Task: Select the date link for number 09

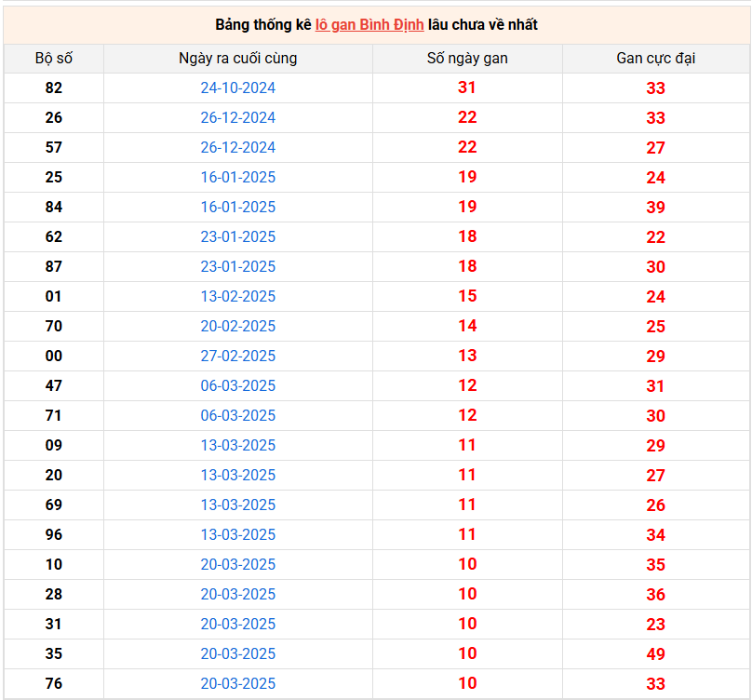Action: (238, 445)
